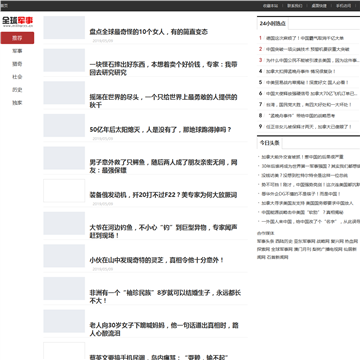Open hot list item number 1
This screenshot has width=360, height=360.
point(305,38)
